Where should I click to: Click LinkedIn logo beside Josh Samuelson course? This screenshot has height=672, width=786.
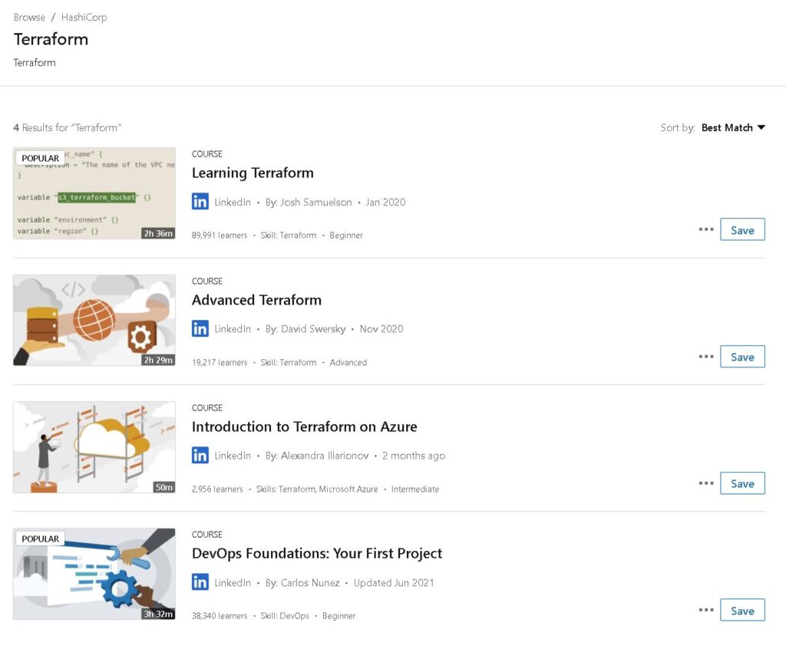[200, 202]
